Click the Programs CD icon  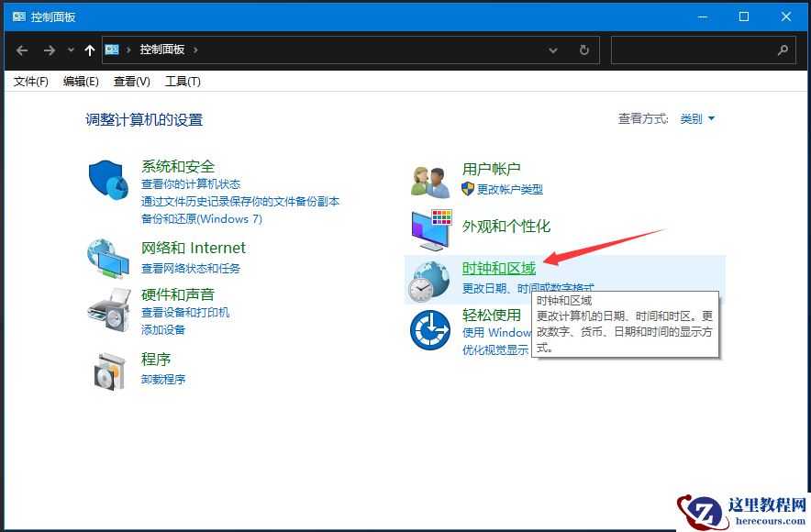coord(110,370)
